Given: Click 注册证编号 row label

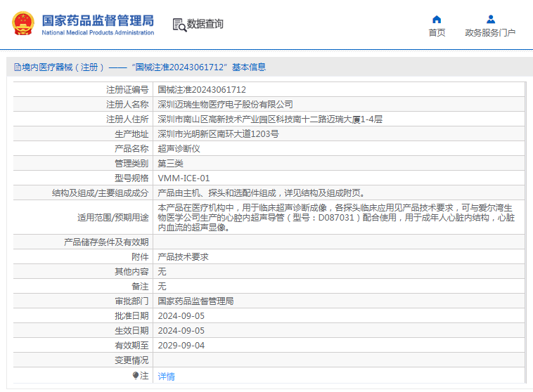Looking at the screenshot, I should coord(127,90).
